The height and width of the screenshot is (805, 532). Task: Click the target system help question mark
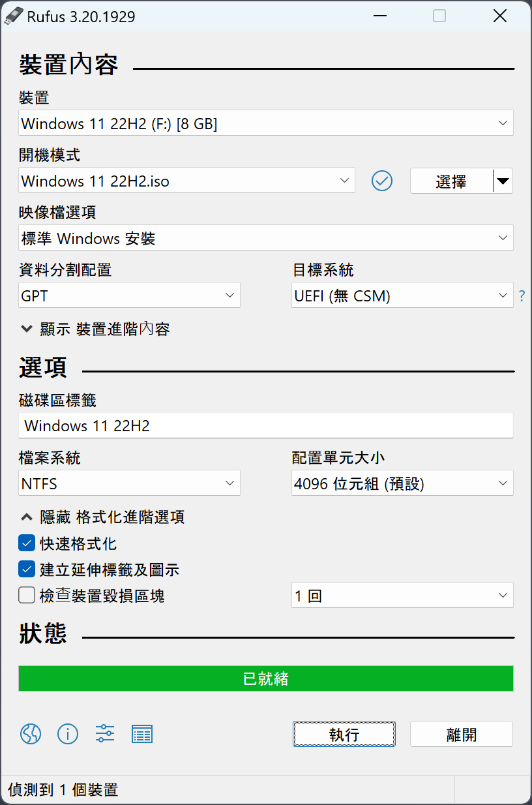point(522,296)
